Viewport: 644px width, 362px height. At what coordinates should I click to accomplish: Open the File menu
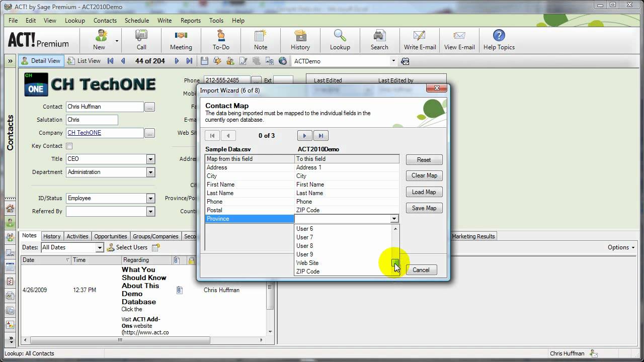tap(13, 21)
